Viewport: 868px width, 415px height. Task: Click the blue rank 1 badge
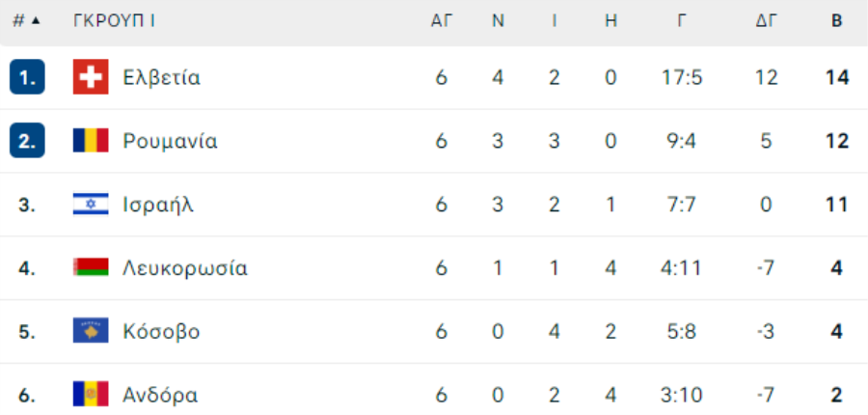coord(27,77)
